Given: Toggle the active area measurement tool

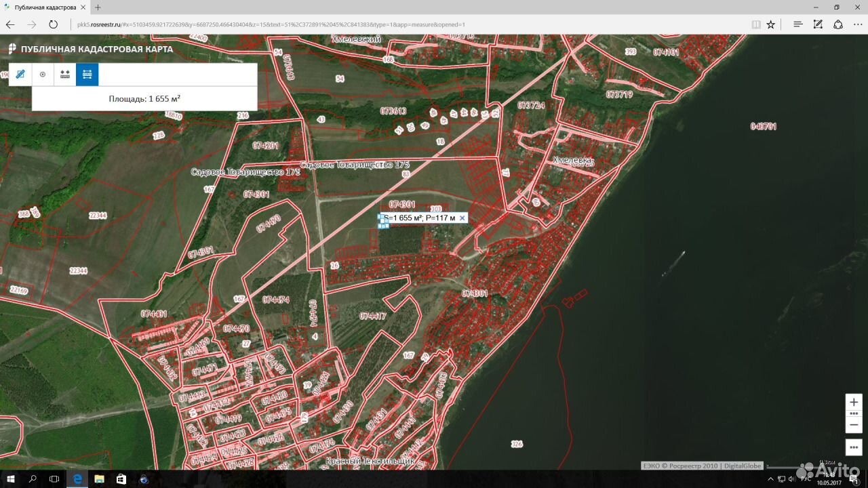Looking at the screenshot, I should 87,75.
